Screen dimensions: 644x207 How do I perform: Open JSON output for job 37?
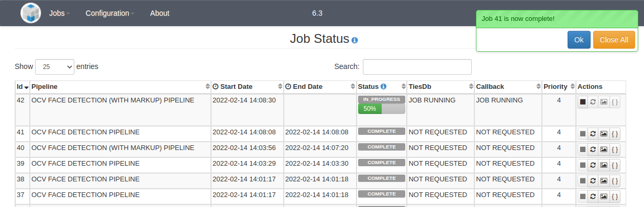point(615,197)
